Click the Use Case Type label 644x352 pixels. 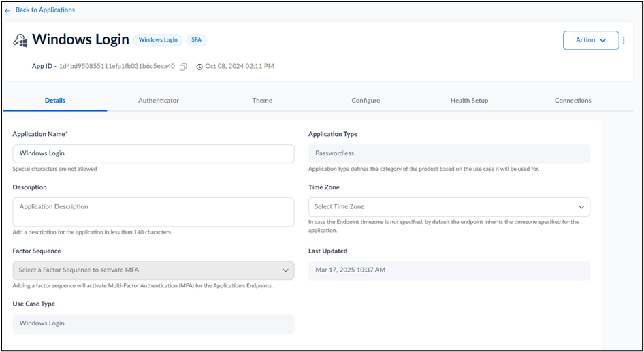33,304
